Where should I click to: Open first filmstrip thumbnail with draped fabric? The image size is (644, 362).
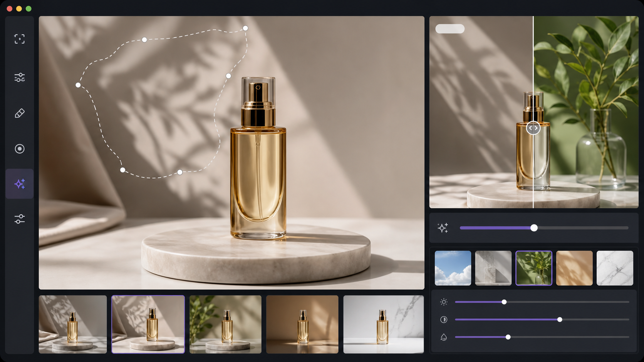pos(73,324)
